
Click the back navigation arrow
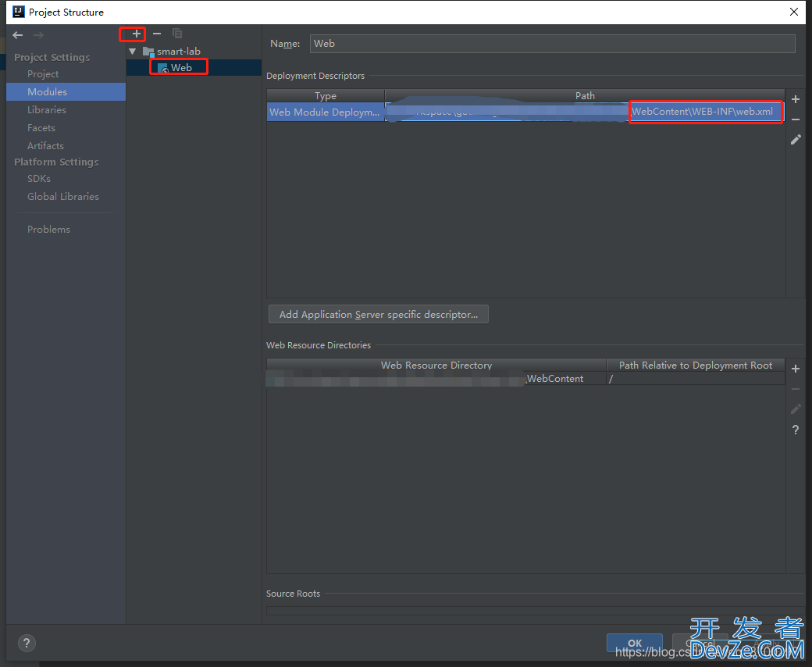[18, 35]
